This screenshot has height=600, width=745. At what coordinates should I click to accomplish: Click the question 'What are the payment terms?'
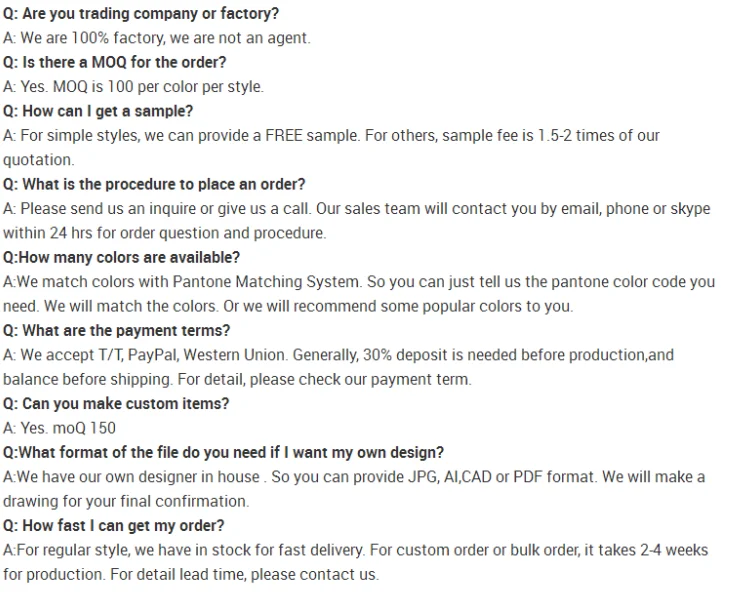click(116, 331)
